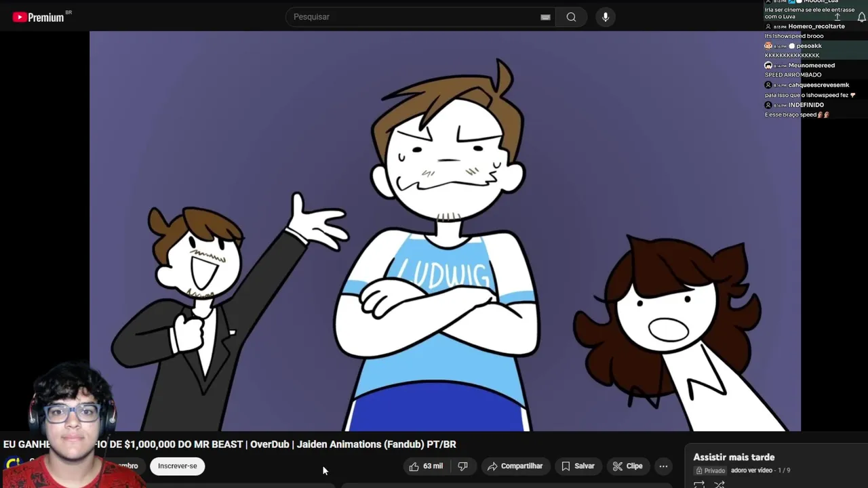Click the magnifying glass search button

click(x=571, y=17)
